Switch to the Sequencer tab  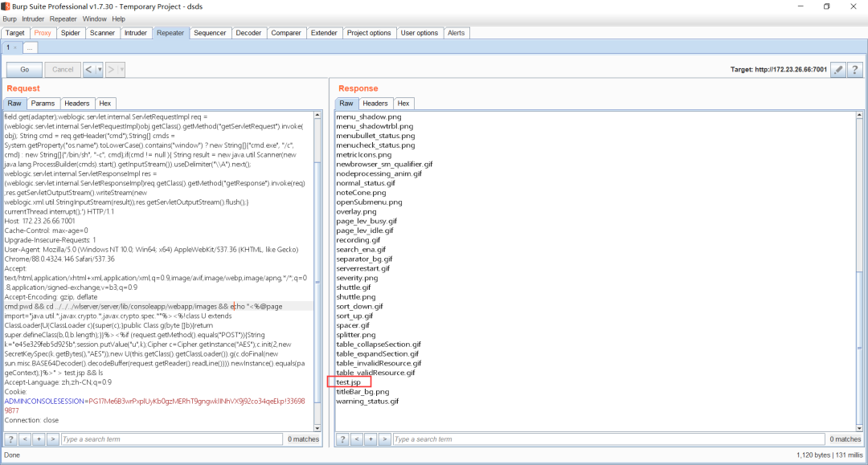(x=210, y=33)
